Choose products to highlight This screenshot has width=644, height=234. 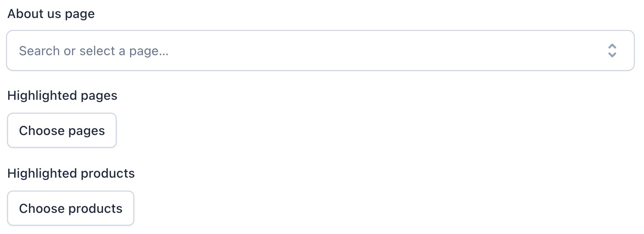(71, 209)
